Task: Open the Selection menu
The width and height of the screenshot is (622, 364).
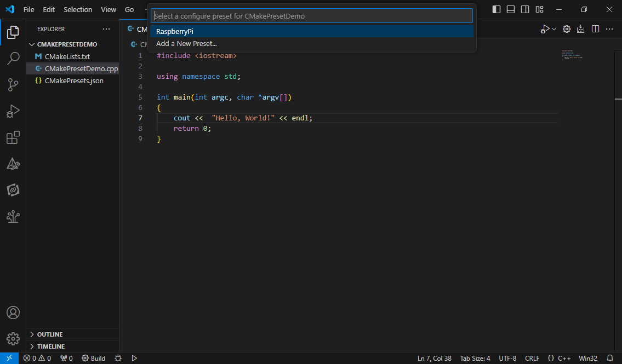Action: coord(78,9)
